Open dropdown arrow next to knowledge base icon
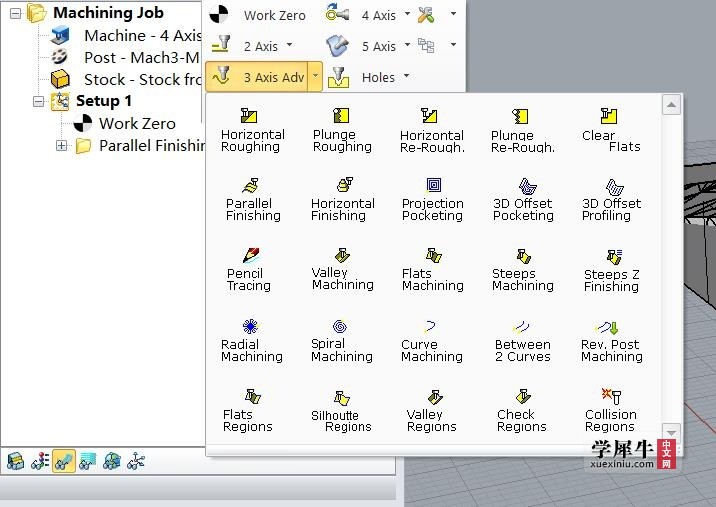This screenshot has height=507, width=716. (x=453, y=44)
